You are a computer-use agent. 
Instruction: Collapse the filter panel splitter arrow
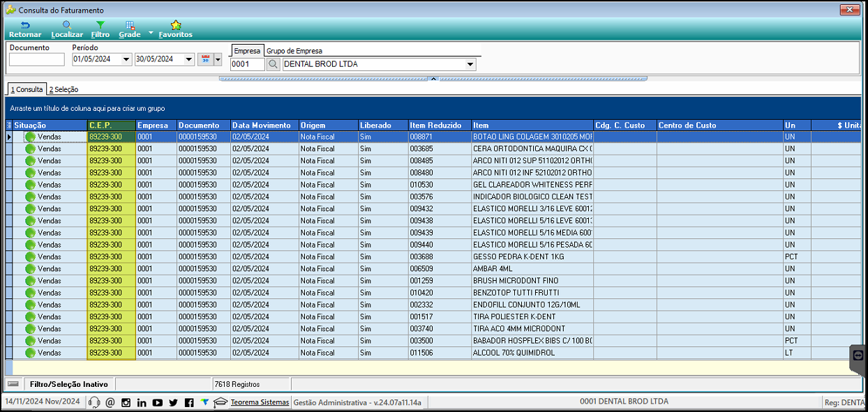click(x=433, y=79)
